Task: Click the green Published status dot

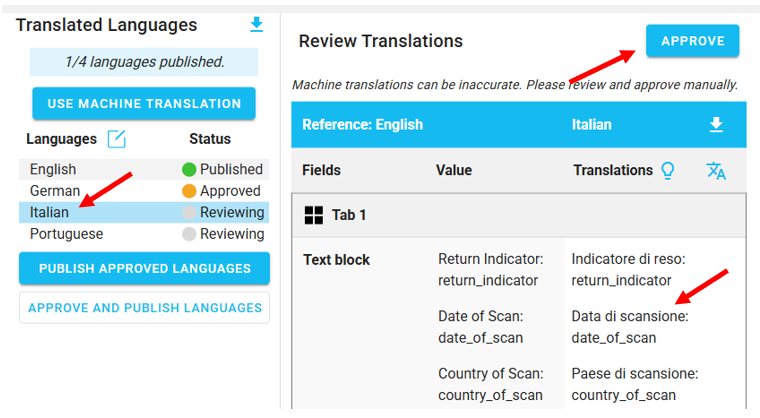Action: pyautogui.click(x=188, y=170)
